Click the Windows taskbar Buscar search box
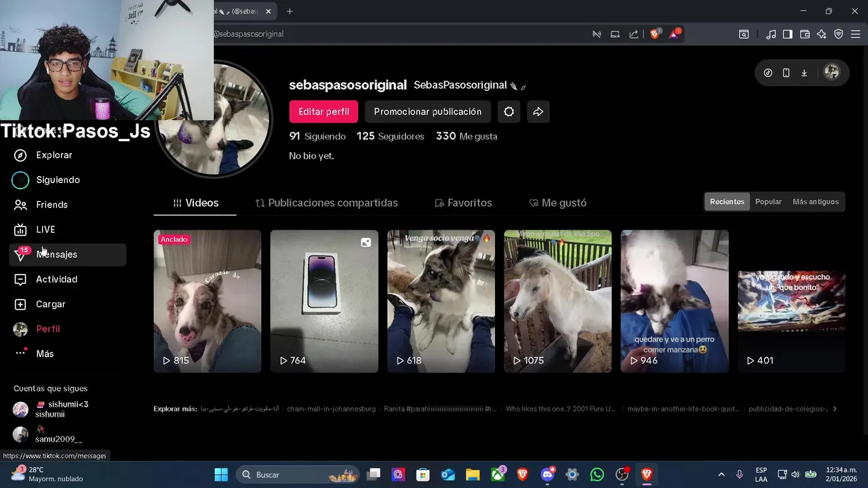Screen dimensions: 868x488 [298, 474]
